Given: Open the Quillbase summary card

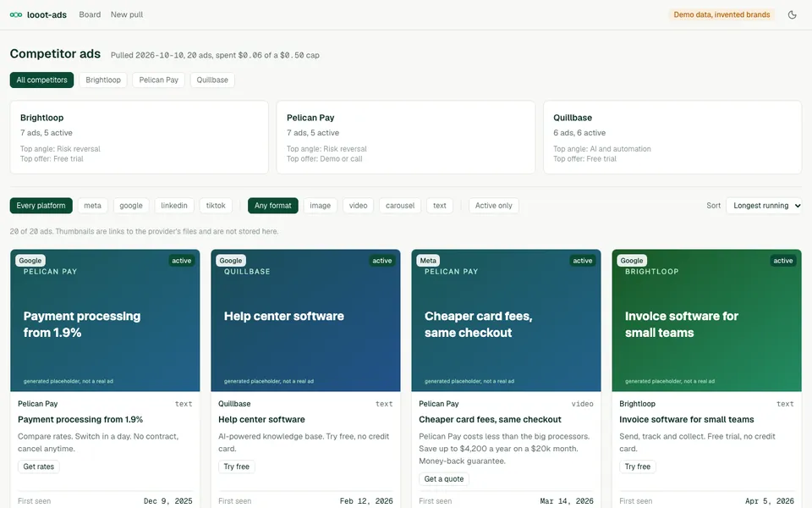Looking at the screenshot, I should (x=672, y=137).
